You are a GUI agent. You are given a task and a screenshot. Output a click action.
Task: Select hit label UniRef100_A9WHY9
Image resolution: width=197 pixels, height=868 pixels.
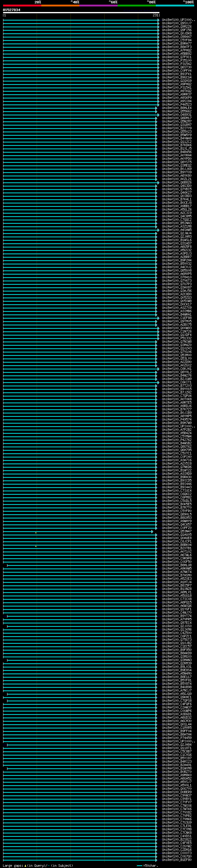(x=177, y=521)
